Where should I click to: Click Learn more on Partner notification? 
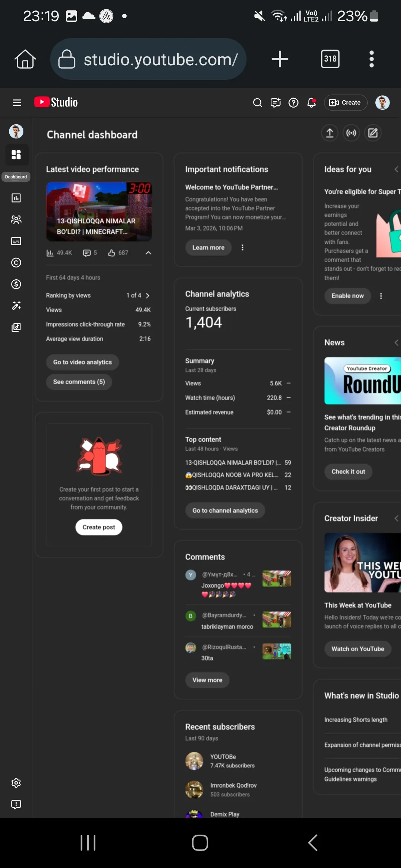208,247
